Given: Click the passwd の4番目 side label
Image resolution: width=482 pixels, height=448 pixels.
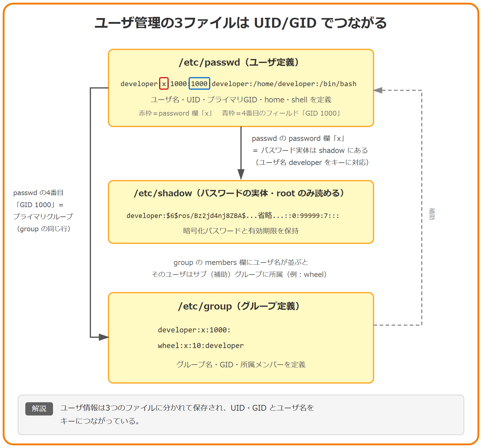Looking at the screenshot, I should 38,193.
